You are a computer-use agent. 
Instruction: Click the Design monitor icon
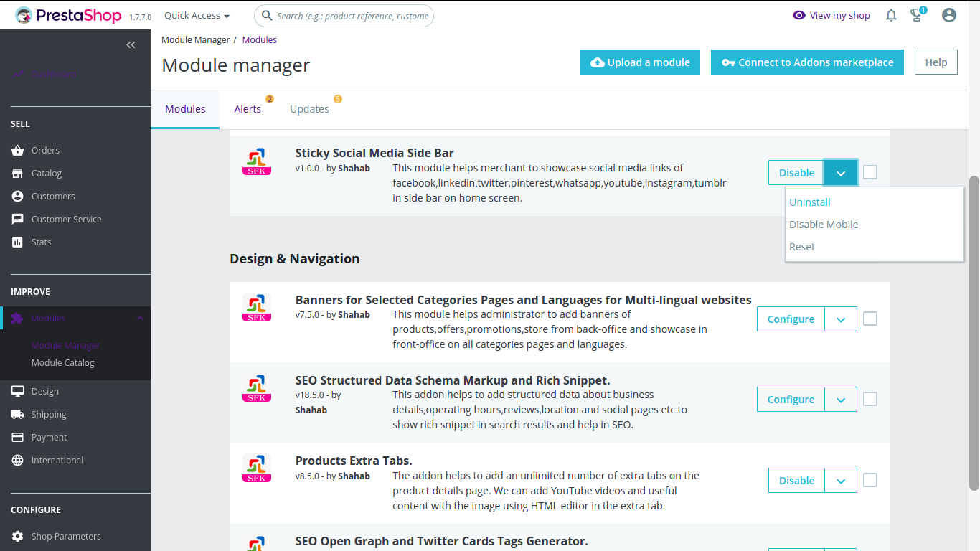point(18,392)
